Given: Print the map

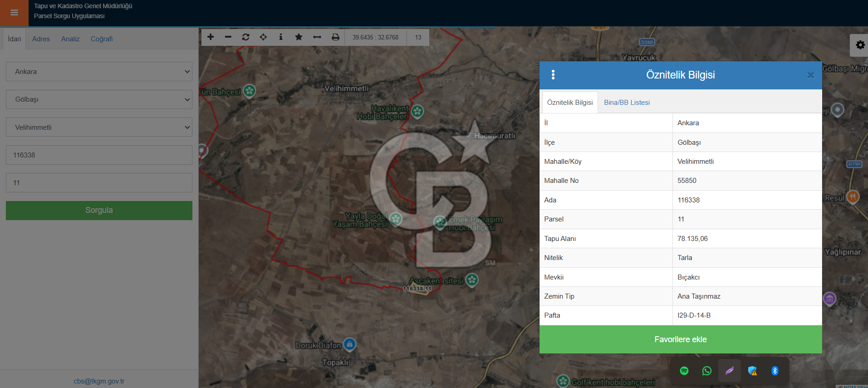Looking at the screenshot, I should (x=335, y=37).
